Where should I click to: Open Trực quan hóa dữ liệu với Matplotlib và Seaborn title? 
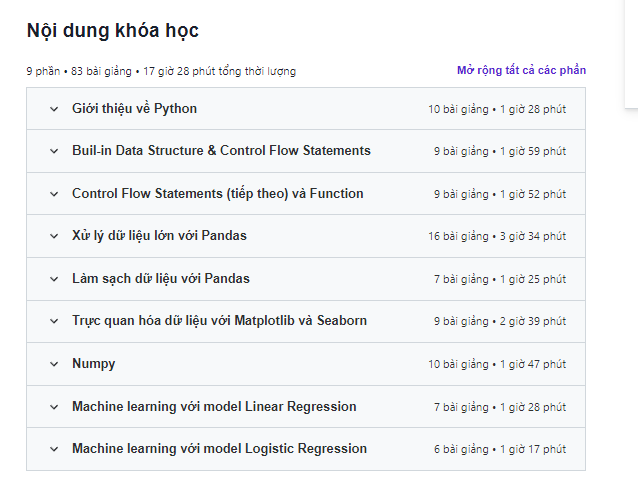(219, 321)
